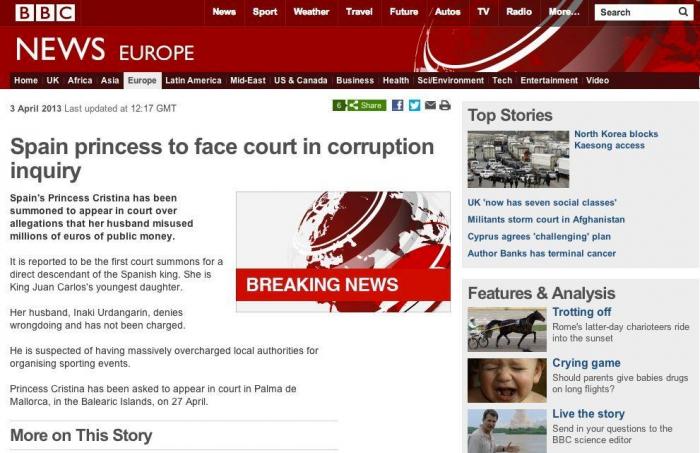The width and height of the screenshot is (700, 453).
Task: Select the Latin America tab
Action: coord(193,80)
